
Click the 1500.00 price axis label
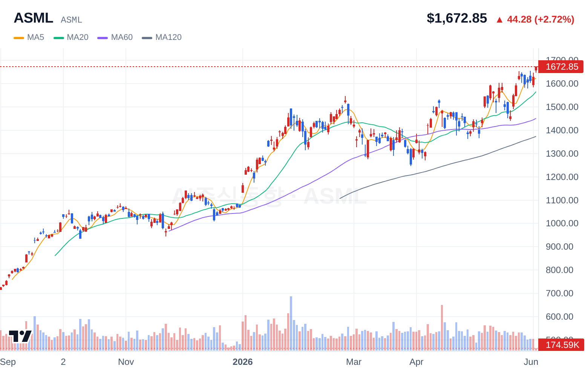[x=562, y=107]
